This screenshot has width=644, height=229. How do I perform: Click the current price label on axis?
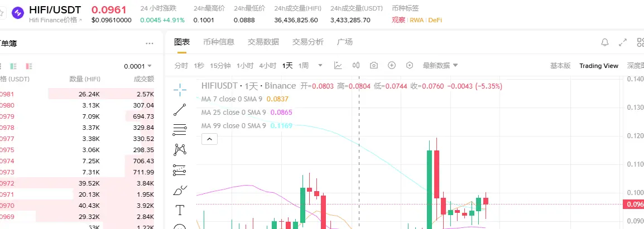point(633,204)
